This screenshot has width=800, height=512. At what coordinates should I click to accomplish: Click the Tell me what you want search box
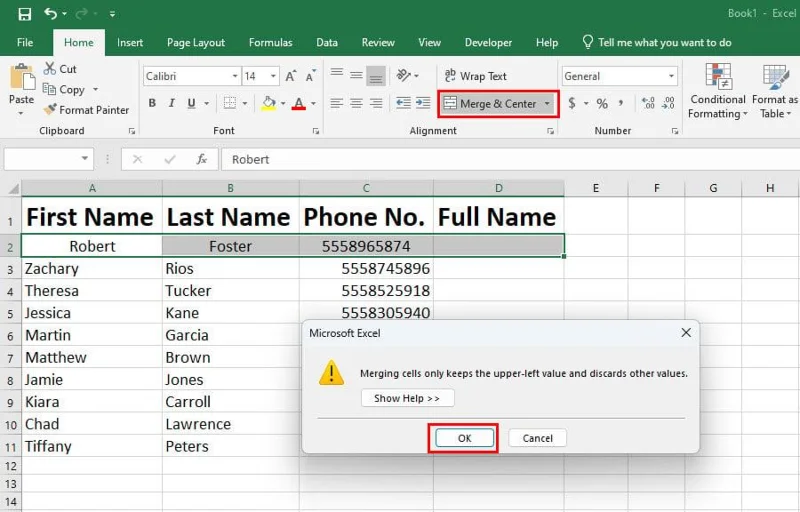(664, 43)
